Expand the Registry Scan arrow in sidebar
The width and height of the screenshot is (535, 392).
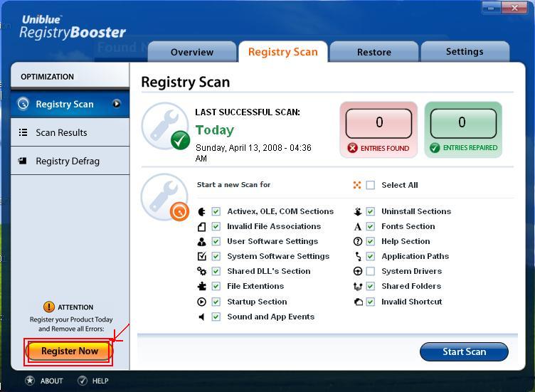click(117, 104)
